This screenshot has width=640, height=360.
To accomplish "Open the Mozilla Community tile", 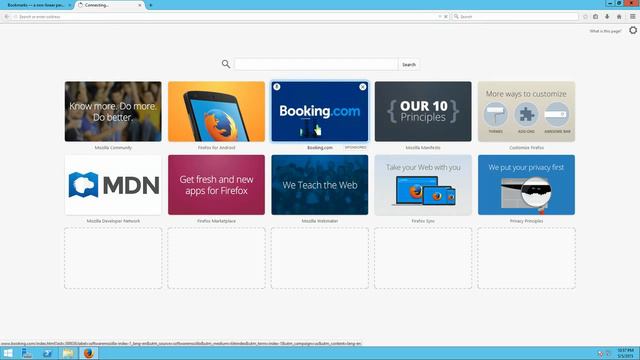I will pos(113,111).
